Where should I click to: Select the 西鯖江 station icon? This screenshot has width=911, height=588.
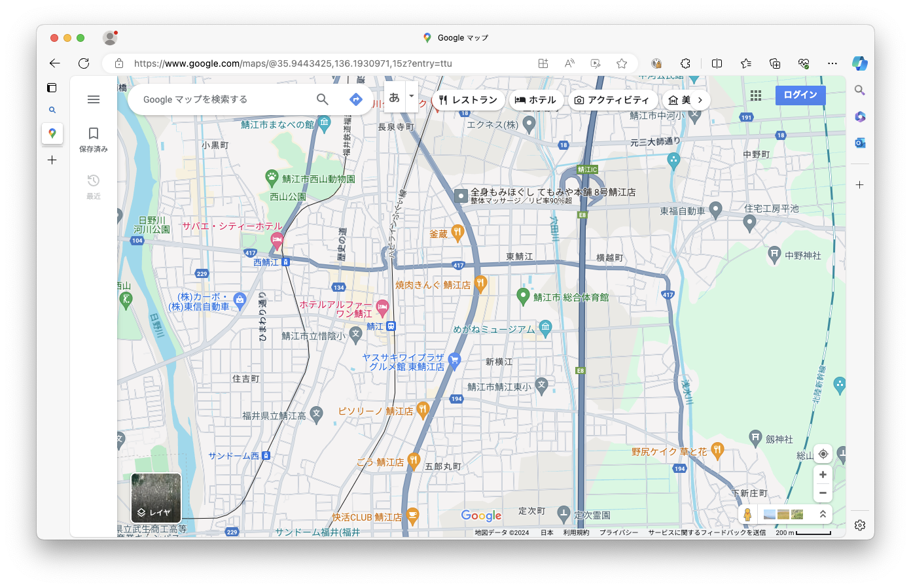[x=285, y=262]
